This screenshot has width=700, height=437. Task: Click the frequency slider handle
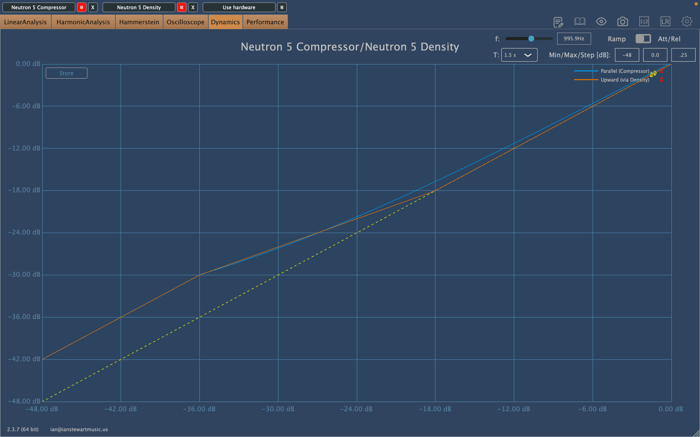click(x=531, y=39)
